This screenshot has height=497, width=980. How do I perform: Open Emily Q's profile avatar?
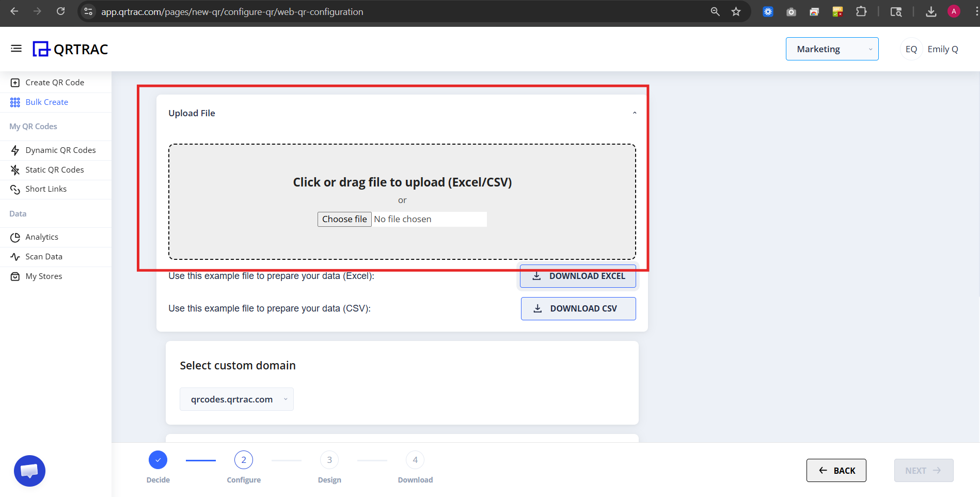click(x=911, y=49)
